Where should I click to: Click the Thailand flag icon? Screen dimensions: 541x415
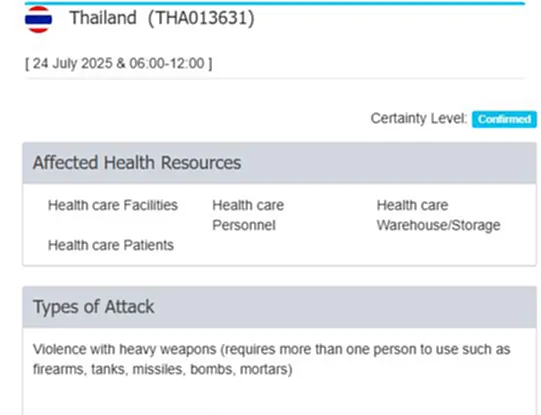pos(38,19)
